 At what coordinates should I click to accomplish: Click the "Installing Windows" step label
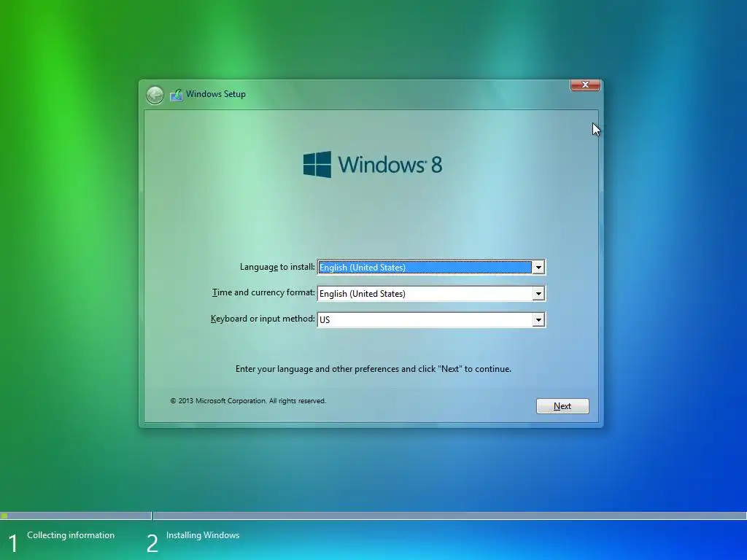(x=203, y=535)
